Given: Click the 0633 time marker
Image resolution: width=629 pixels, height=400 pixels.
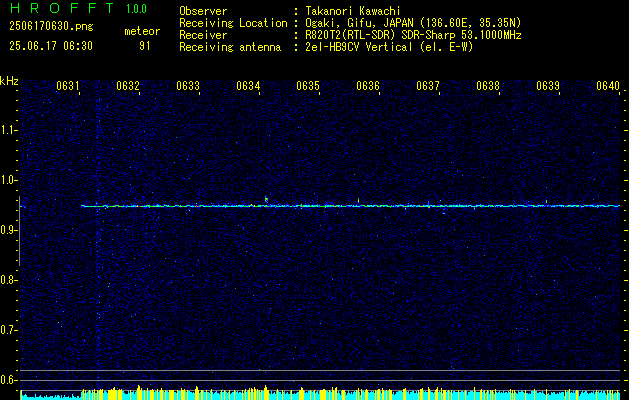Looking at the screenshot, I should click(x=188, y=86).
